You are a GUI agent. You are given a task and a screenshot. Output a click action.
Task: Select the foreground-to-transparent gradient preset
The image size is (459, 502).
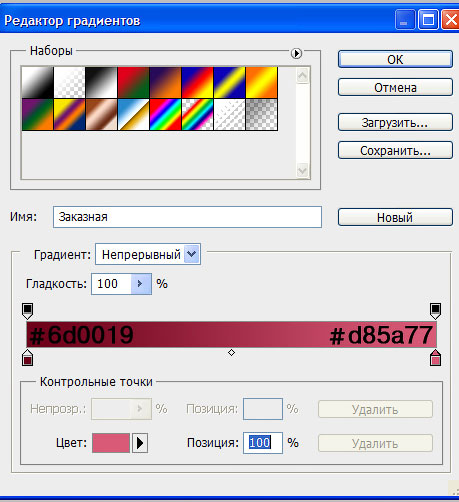[x=70, y=82]
